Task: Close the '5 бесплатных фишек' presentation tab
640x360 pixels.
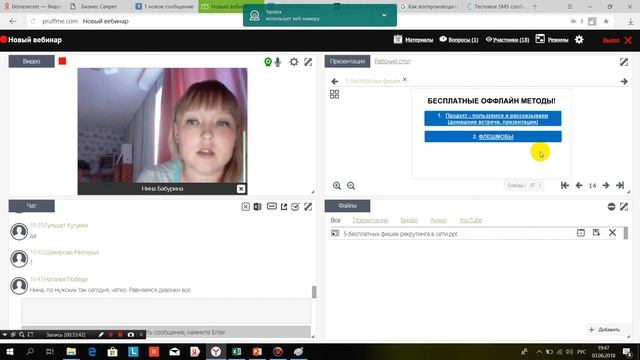Action: tap(404, 79)
